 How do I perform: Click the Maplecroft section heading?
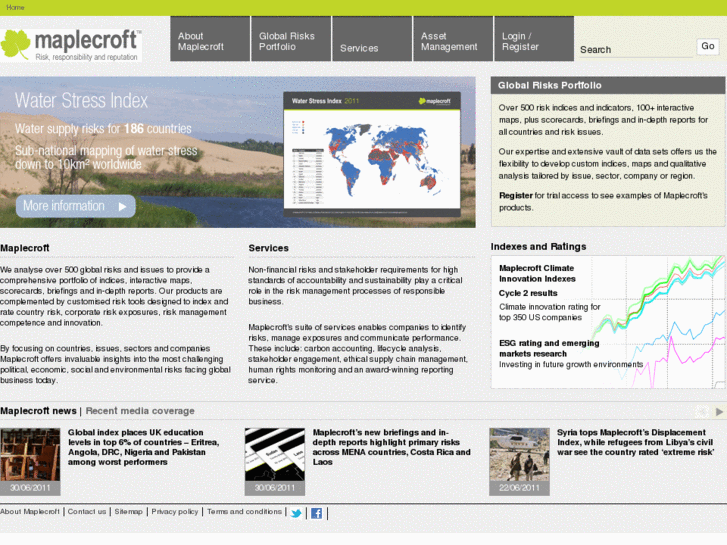coord(25,248)
